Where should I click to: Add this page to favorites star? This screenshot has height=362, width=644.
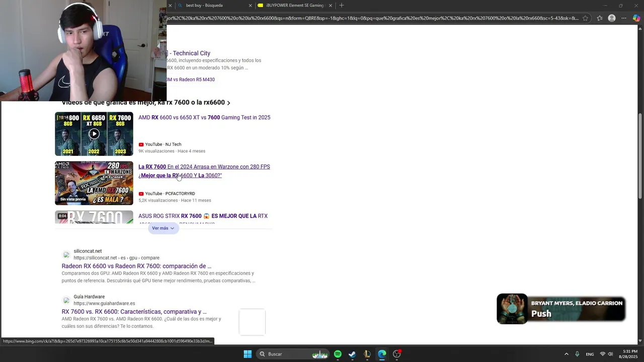point(585,18)
